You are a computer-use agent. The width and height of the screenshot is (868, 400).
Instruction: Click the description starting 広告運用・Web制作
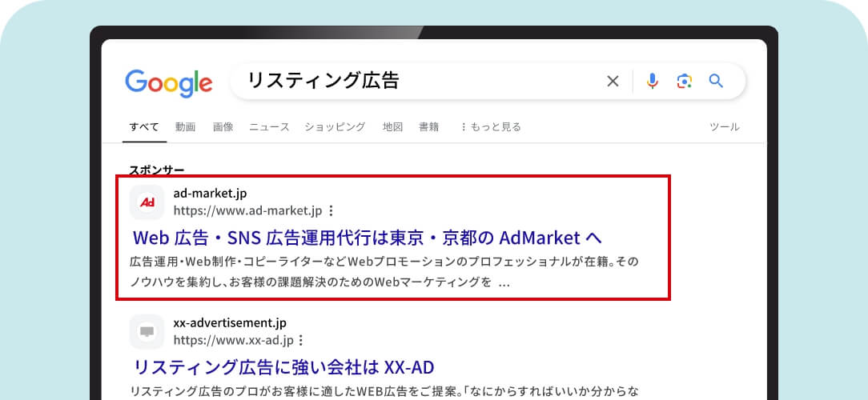tap(384, 261)
